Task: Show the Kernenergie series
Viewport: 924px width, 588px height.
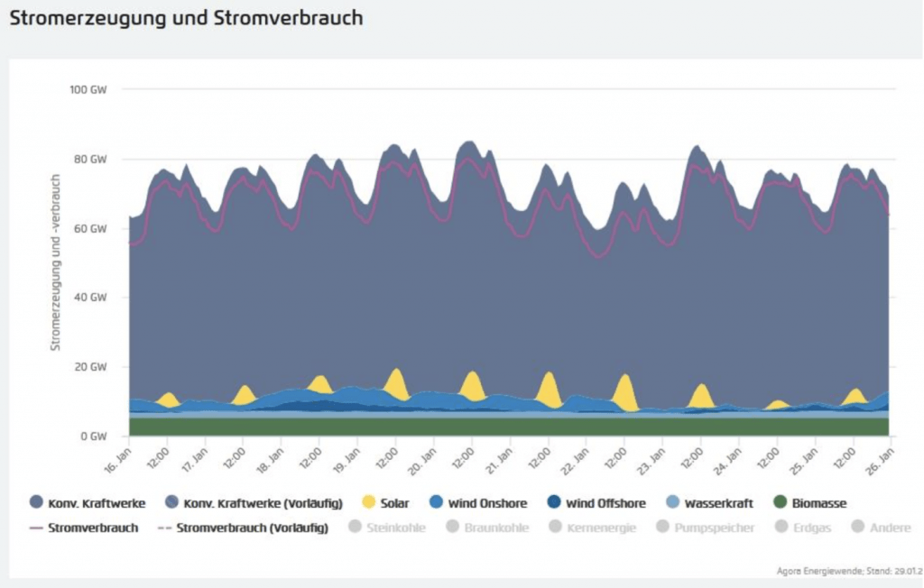Action: [x=555, y=527]
